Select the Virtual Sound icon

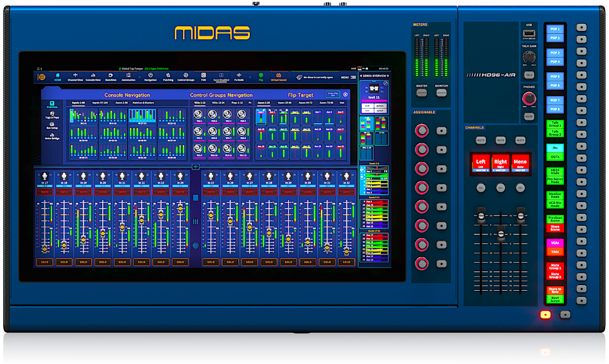(x=279, y=78)
